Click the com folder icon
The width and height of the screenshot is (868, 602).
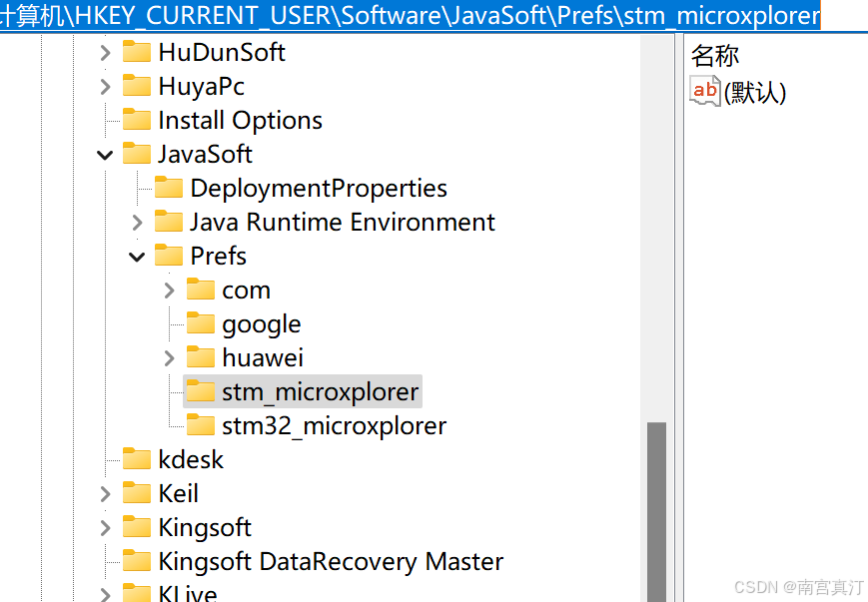pyautogui.click(x=201, y=289)
